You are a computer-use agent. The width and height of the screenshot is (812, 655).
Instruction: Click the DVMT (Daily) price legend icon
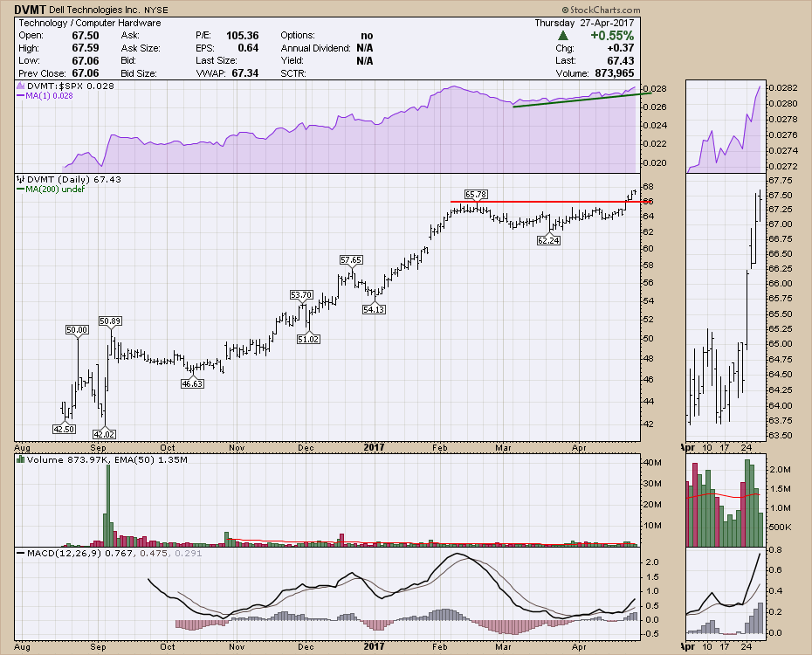pos(20,179)
